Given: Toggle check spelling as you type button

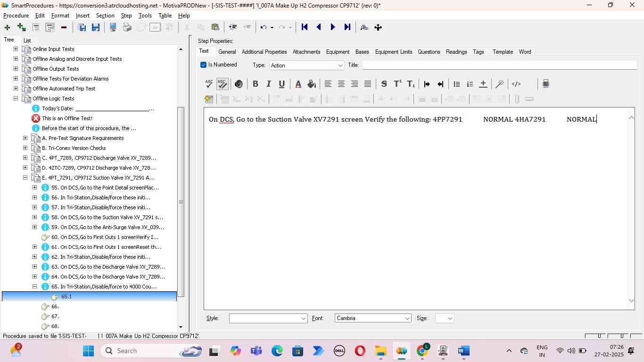Looking at the screenshot, I should click(222, 84).
